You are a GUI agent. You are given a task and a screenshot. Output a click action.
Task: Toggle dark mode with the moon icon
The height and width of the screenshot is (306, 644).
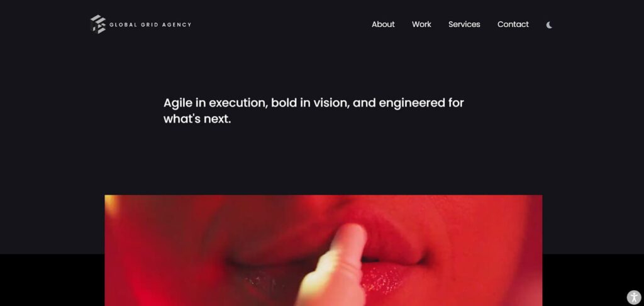[x=549, y=25]
